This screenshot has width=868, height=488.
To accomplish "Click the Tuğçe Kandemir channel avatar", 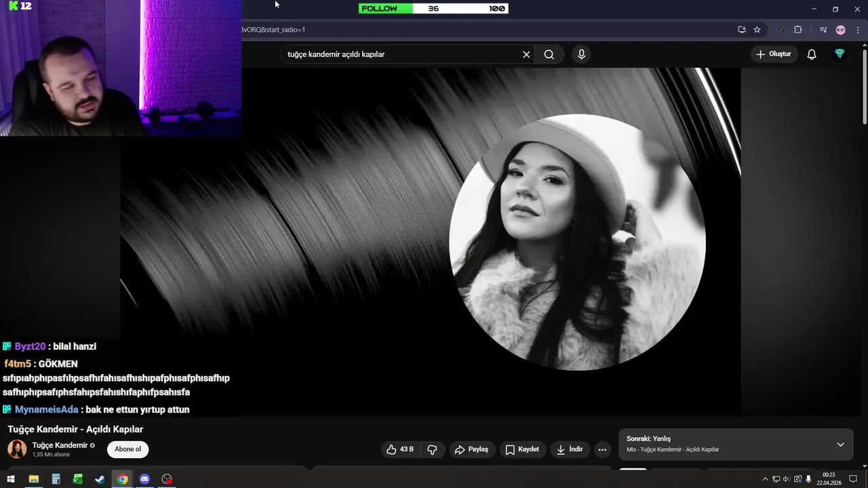I will (17, 449).
